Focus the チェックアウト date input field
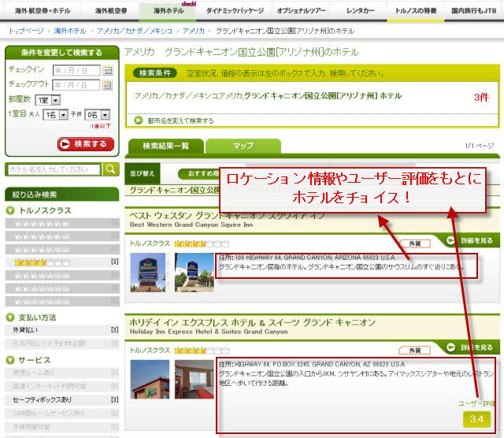 76,85
